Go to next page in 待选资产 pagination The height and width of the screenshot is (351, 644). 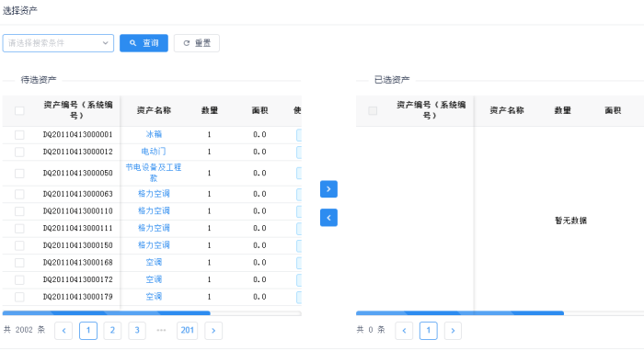tap(213, 331)
